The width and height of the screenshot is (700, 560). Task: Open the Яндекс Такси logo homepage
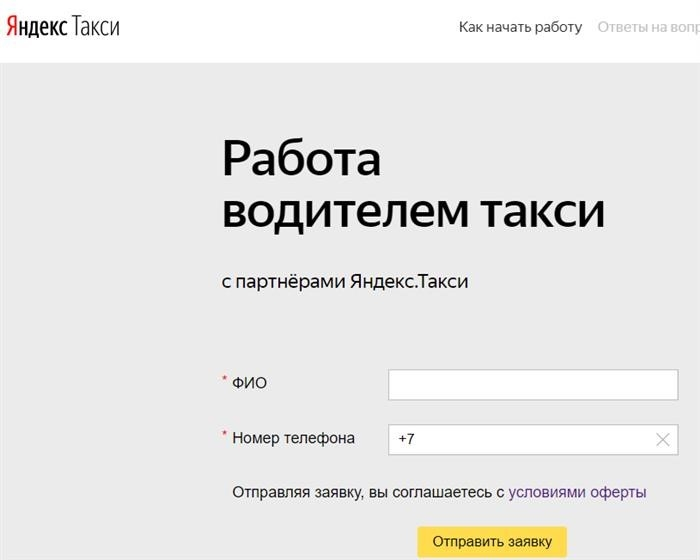(63, 27)
